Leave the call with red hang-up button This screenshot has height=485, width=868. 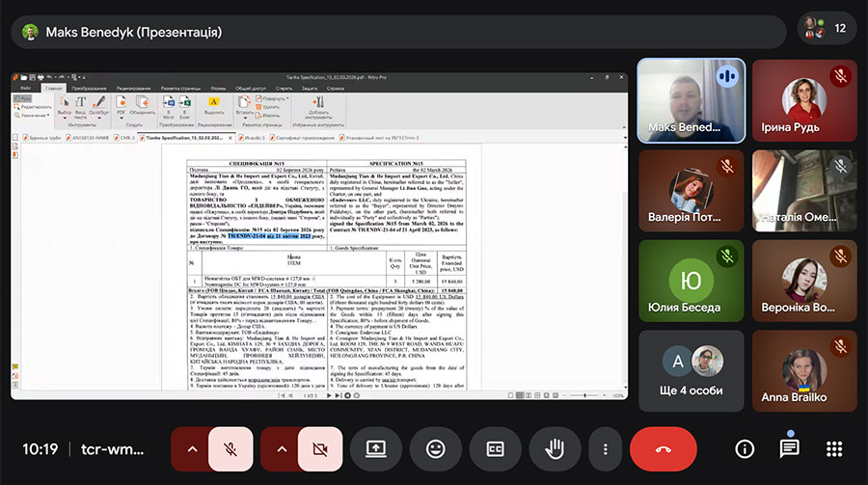point(664,449)
